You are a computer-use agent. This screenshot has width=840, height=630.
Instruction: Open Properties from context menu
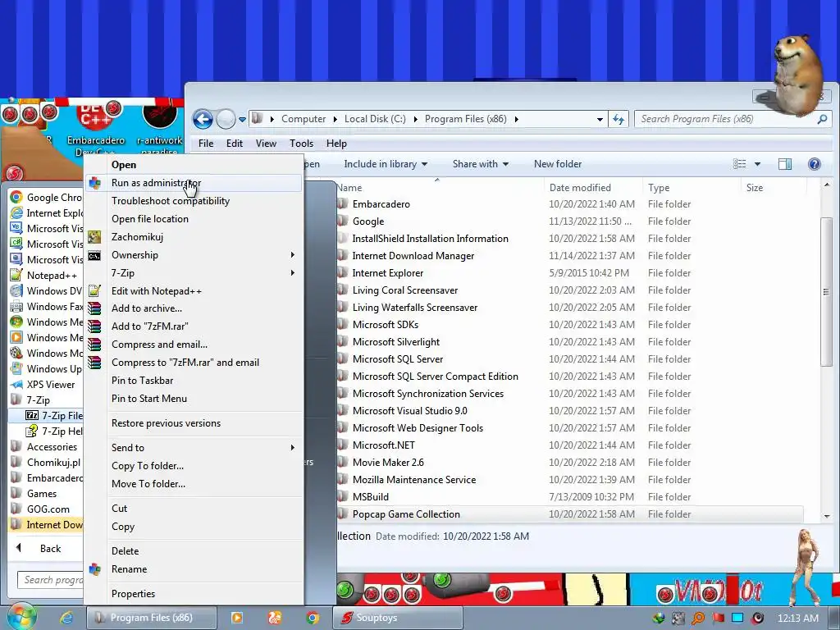(133, 594)
